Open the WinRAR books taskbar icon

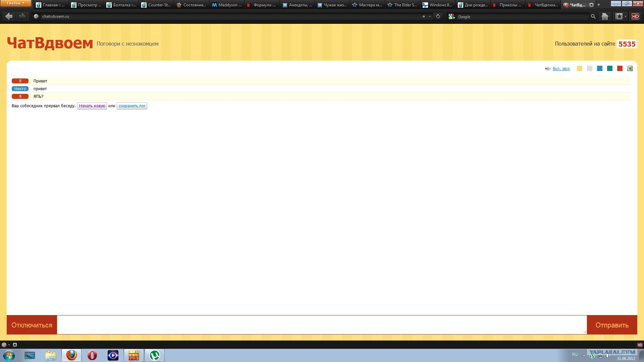pos(134,355)
